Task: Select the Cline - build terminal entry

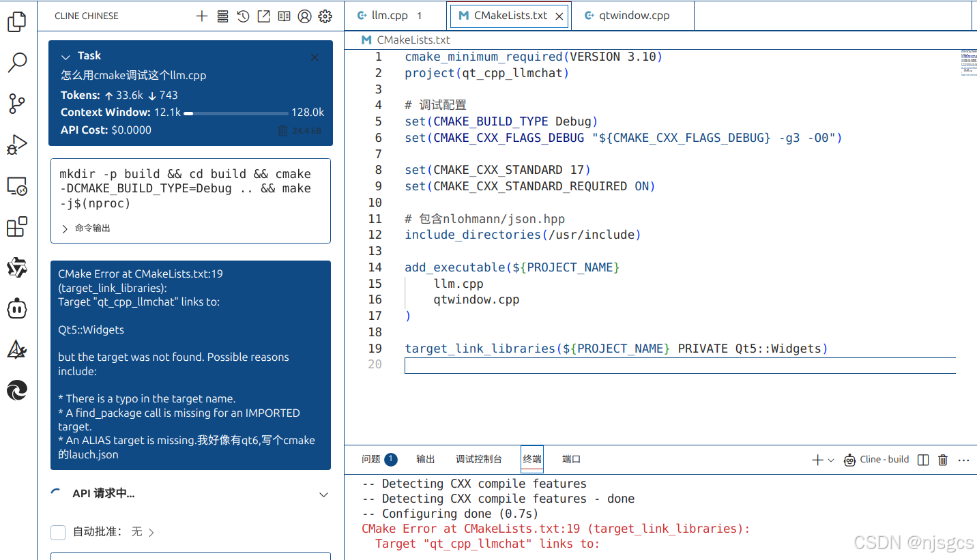Action: [x=876, y=459]
